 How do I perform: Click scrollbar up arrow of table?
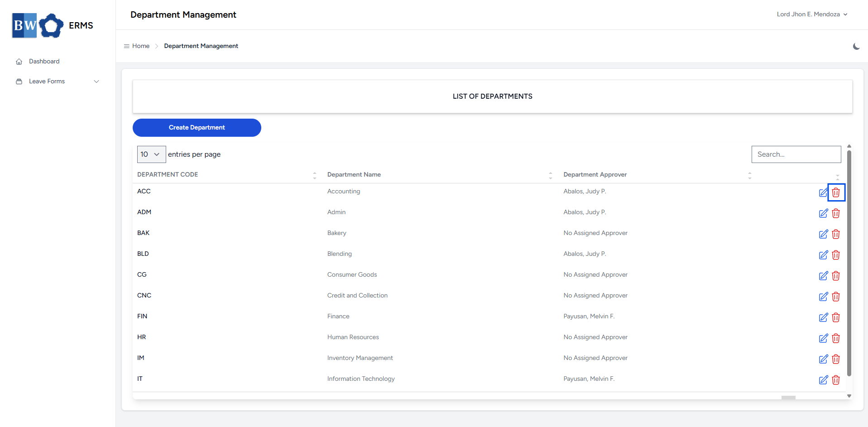[849, 146]
